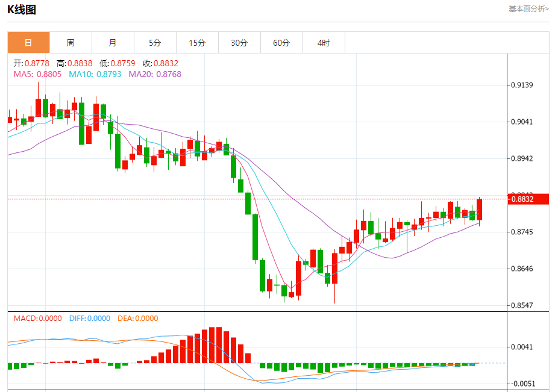Viewport: 555px width, 392px height.
Task: Click the open price 开:0.8778
Action: click(x=31, y=63)
